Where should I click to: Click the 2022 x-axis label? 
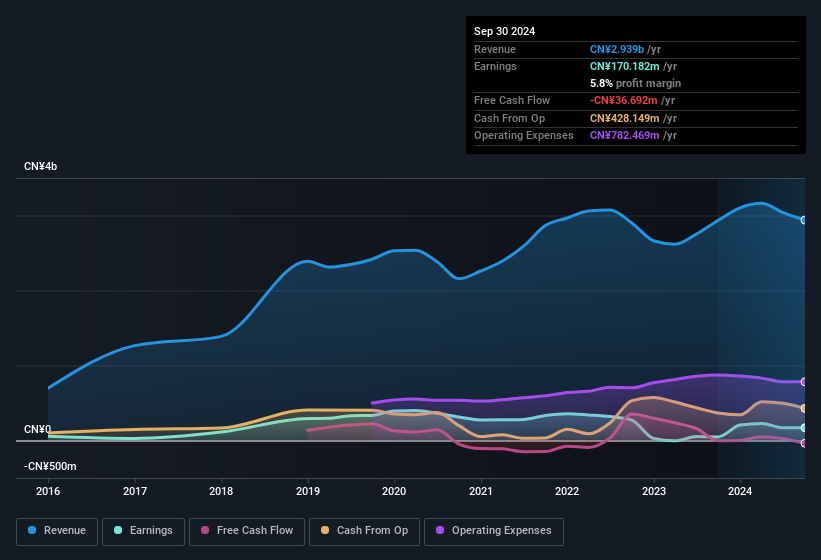567,491
